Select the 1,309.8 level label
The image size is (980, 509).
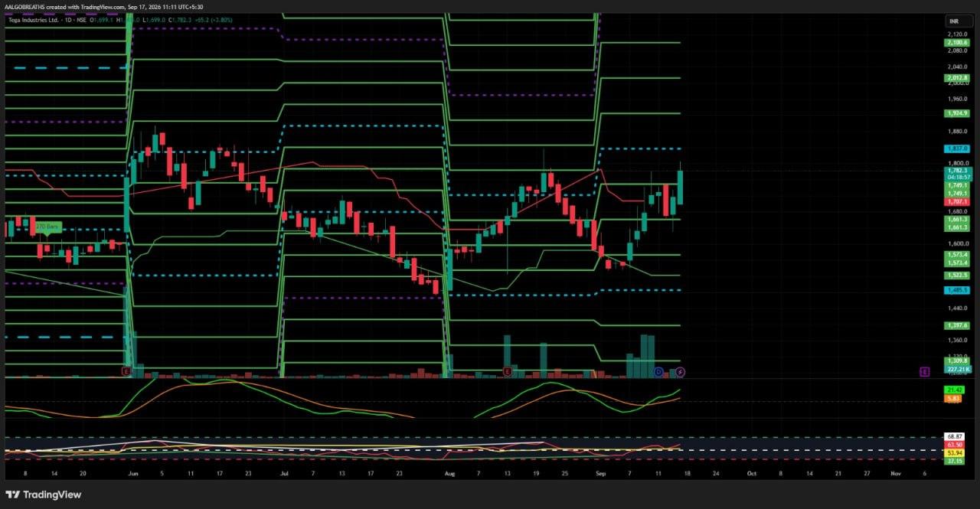(958, 361)
